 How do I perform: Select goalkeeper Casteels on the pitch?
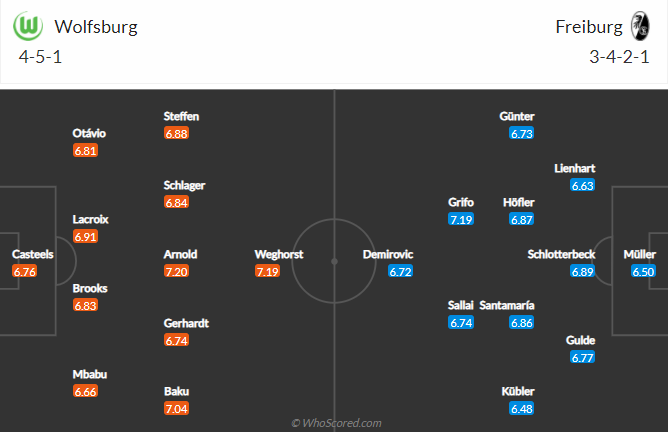(32, 255)
